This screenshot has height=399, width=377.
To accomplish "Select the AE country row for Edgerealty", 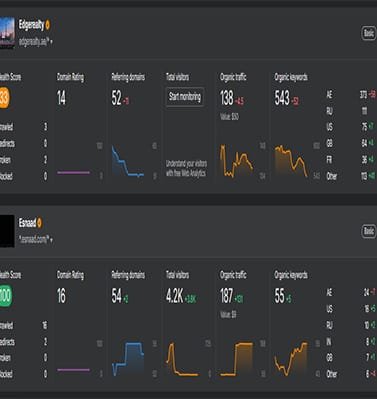I will coord(351,95).
